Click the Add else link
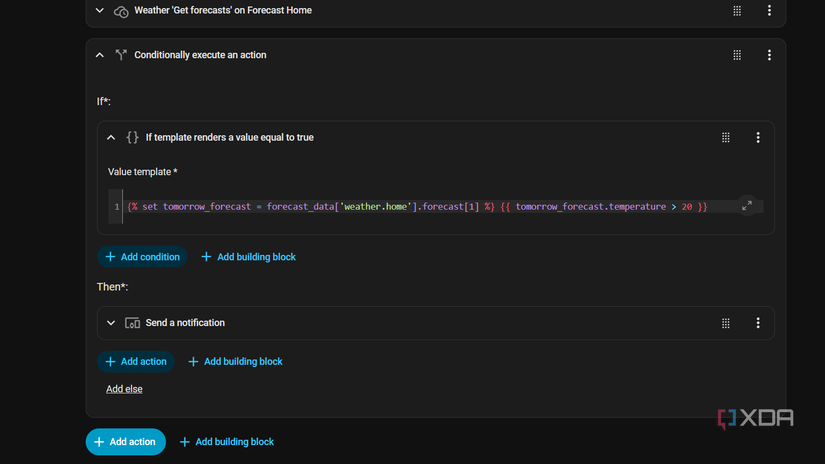Image resolution: width=825 pixels, height=464 pixels. click(x=124, y=389)
